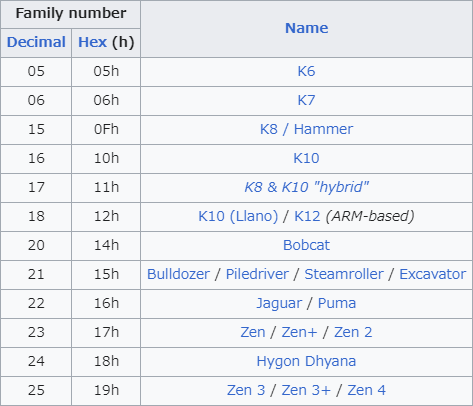Open the Bulldozer link
This screenshot has width=473, height=406.
tap(178, 274)
